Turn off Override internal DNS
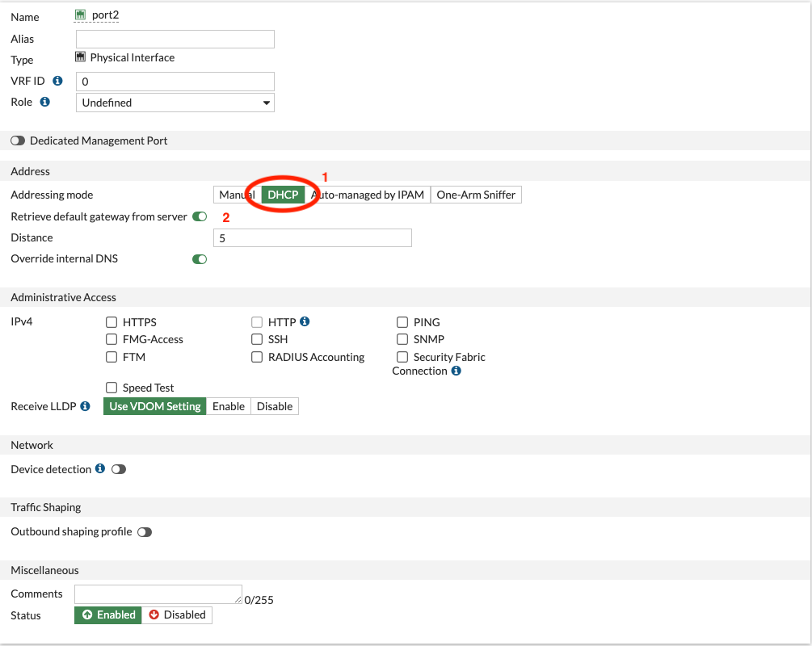The width and height of the screenshot is (812, 646). pyautogui.click(x=200, y=258)
